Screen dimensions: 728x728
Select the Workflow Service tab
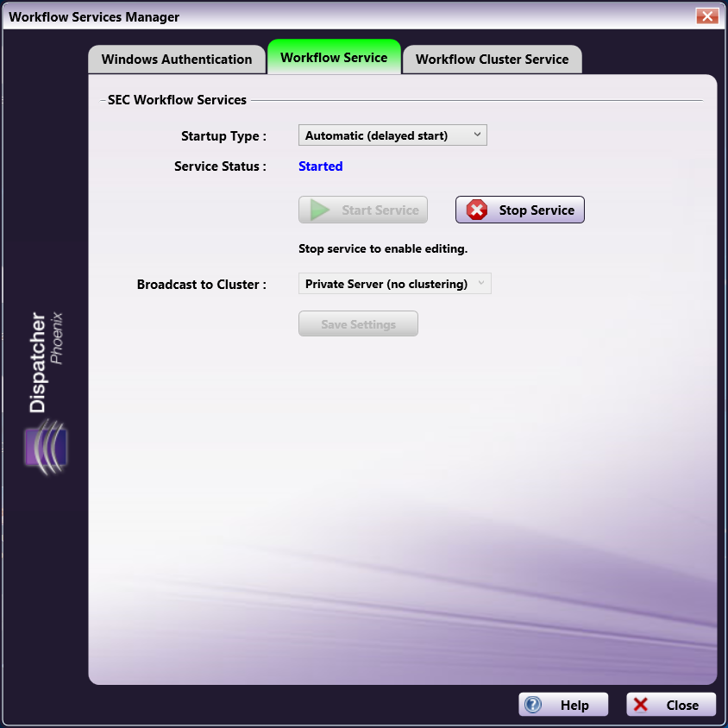334,57
